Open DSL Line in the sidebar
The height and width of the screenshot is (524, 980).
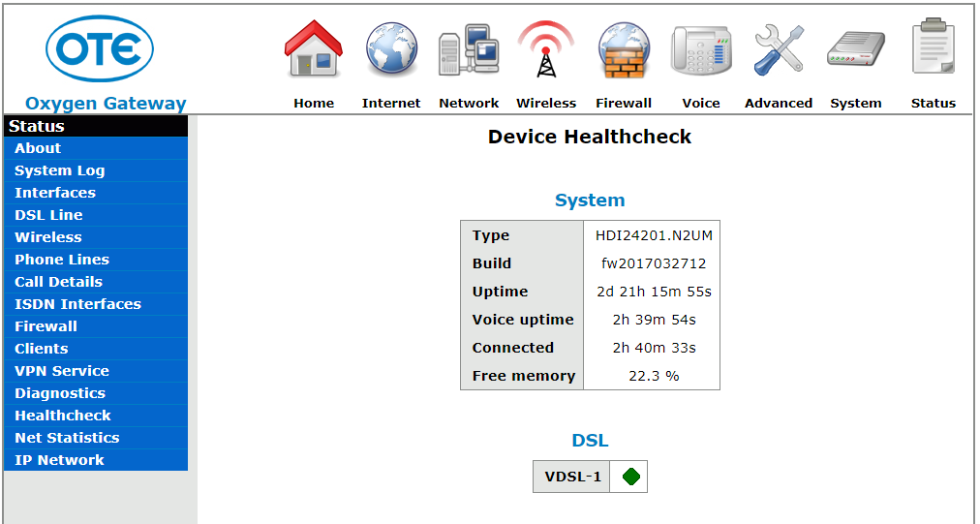[x=96, y=215]
